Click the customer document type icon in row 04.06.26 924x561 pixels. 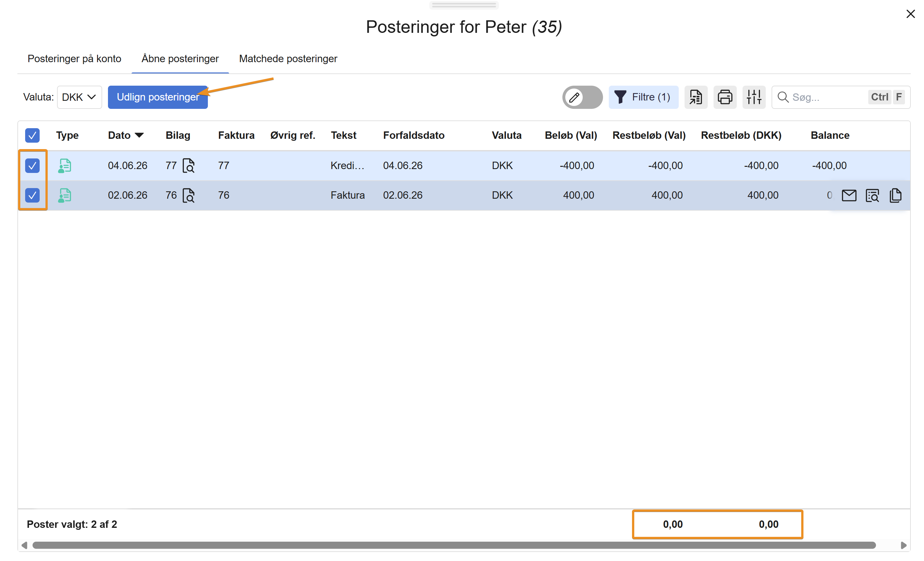click(64, 165)
